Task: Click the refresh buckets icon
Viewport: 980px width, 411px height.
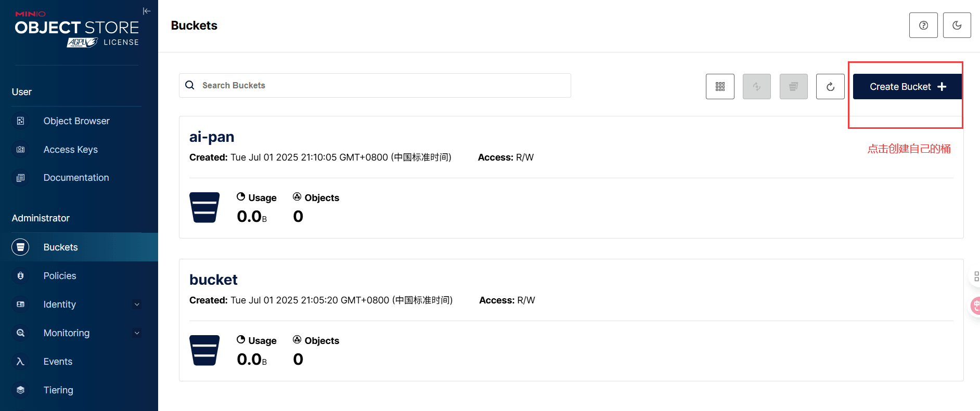Action: tap(830, 87)
